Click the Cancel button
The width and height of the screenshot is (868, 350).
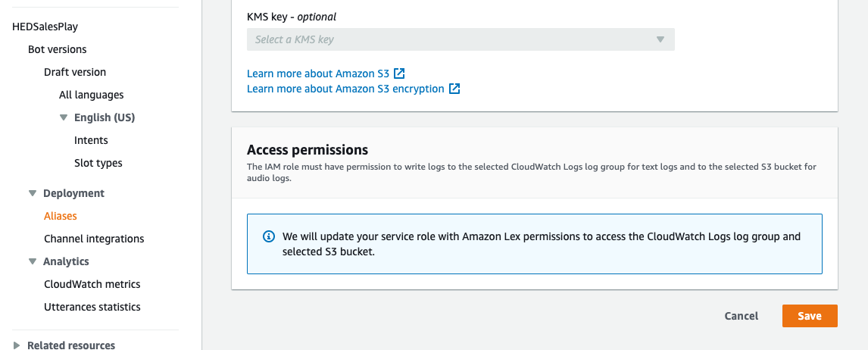[x=742, y=316]
